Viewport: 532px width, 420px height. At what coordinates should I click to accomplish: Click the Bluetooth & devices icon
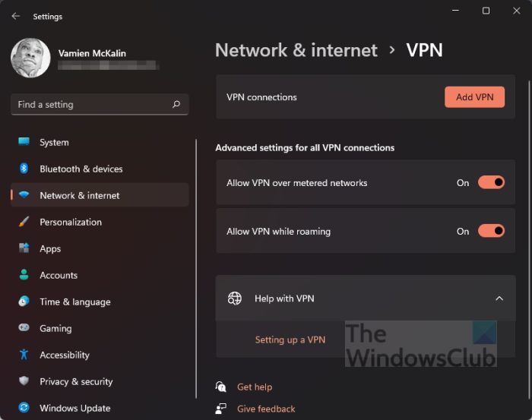(x=24, y=169)
